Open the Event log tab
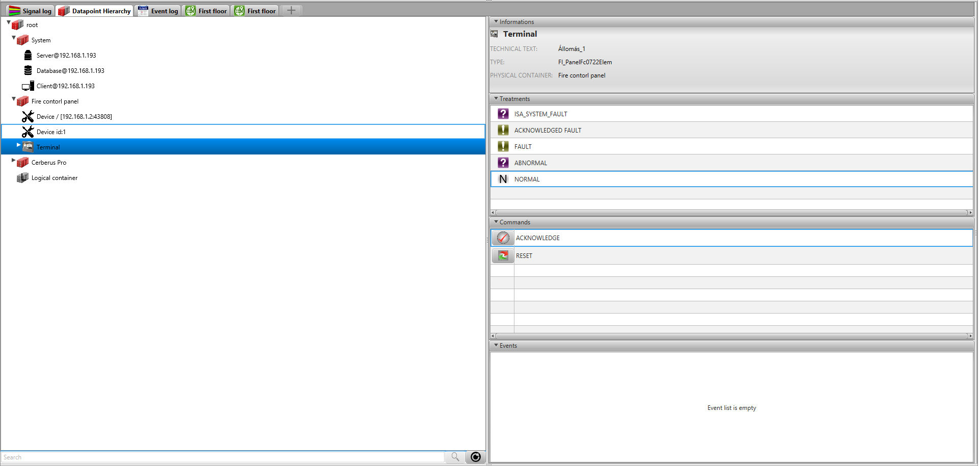The image size is (980, 466). tap(158, 11)
